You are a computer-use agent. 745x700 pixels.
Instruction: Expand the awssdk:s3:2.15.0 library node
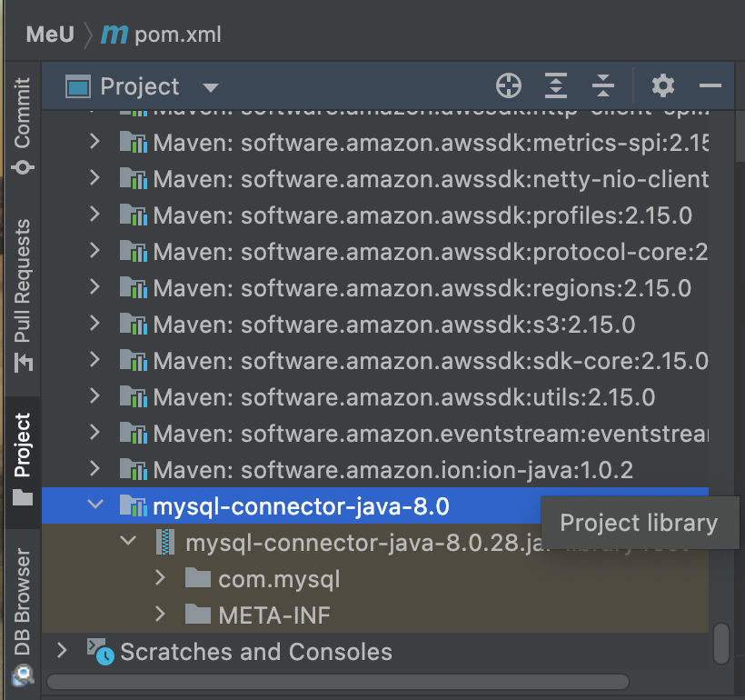click(94, 323)
